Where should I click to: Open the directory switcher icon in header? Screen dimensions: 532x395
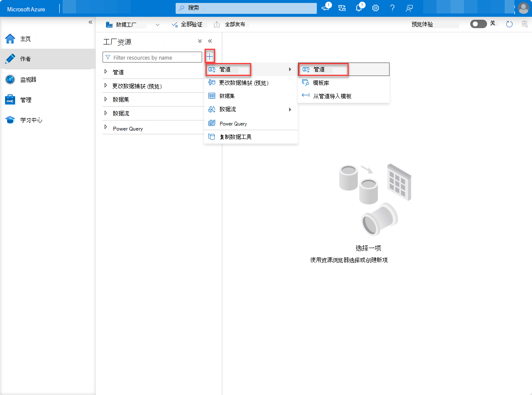tap(342, 8)
